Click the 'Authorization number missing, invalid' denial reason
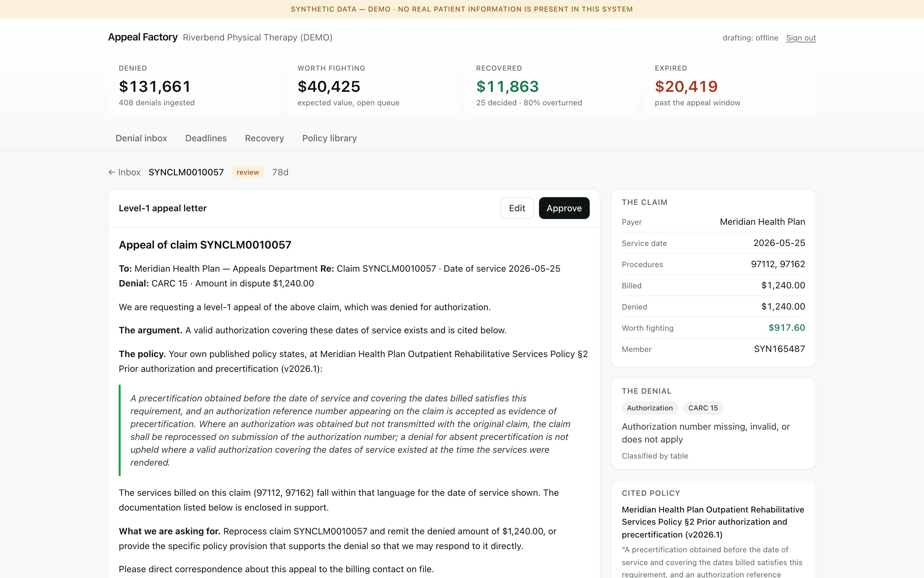 click(x=706, y=433)
